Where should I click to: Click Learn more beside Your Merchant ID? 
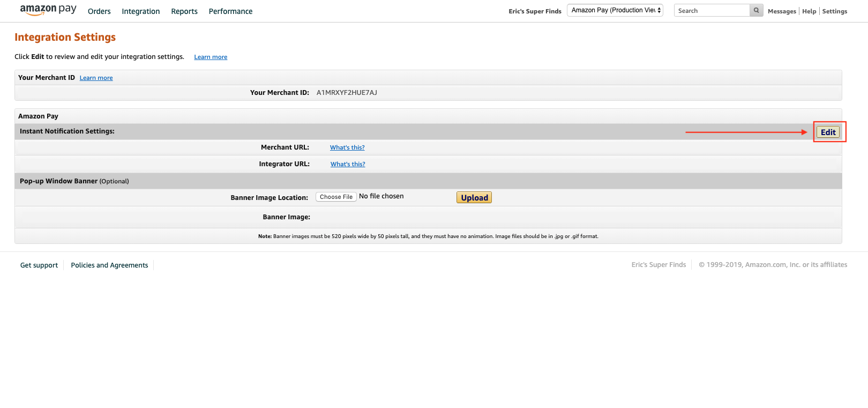coord(96,78)
